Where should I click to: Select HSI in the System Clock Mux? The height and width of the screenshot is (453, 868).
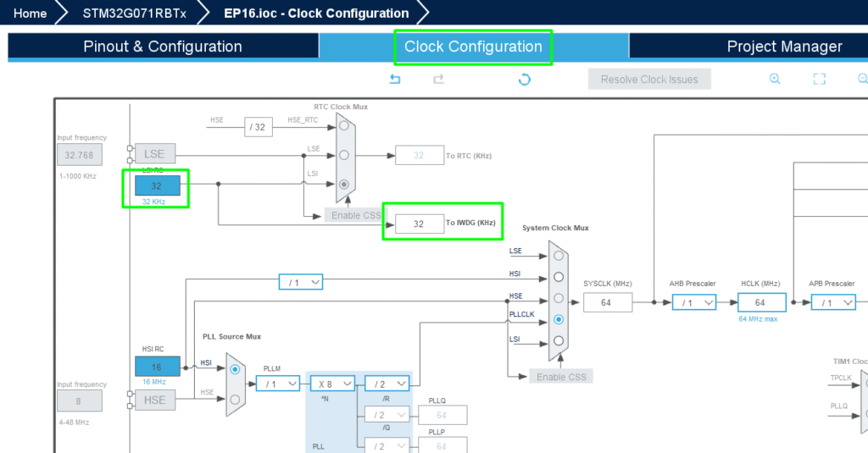[558, 277]
